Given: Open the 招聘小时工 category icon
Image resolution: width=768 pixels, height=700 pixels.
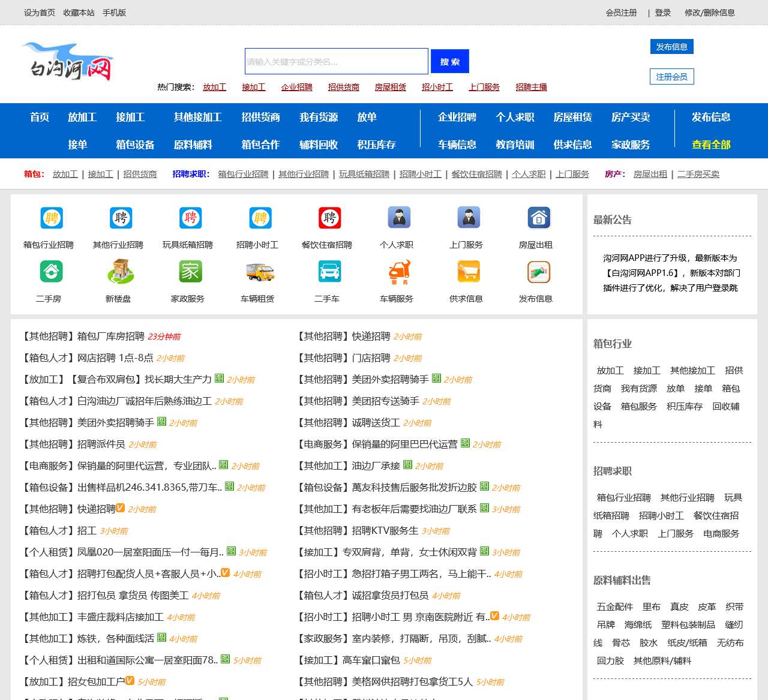Looking at the screenshot, I should [260, 218].
